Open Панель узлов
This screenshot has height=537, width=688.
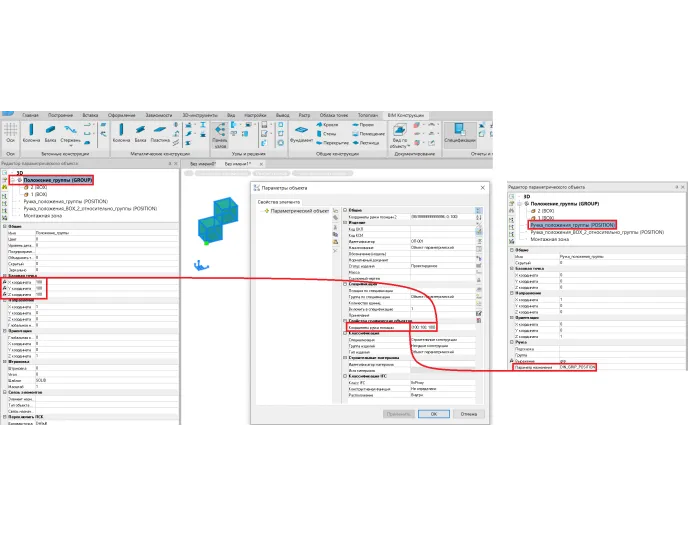pyautogui.click(x=220, y=135)
